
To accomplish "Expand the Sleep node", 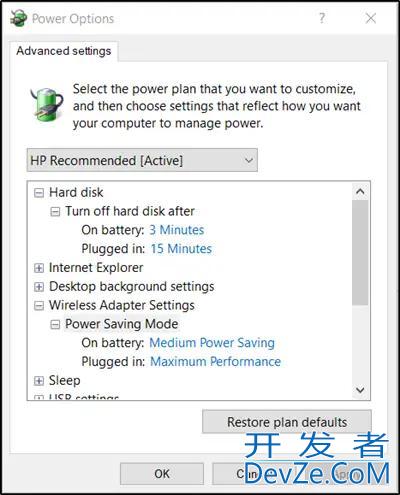I will pyautogui.click(x=39, y=381).
